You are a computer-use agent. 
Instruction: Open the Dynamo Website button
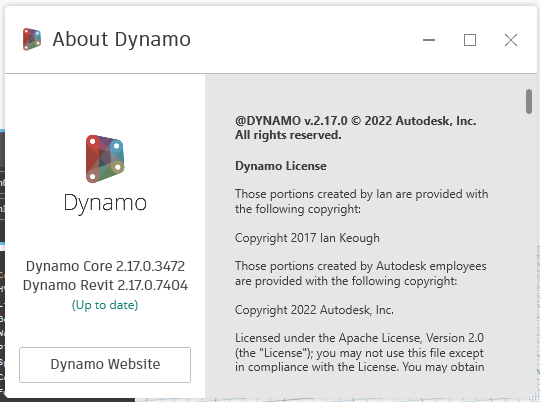(x=105, y=364)
